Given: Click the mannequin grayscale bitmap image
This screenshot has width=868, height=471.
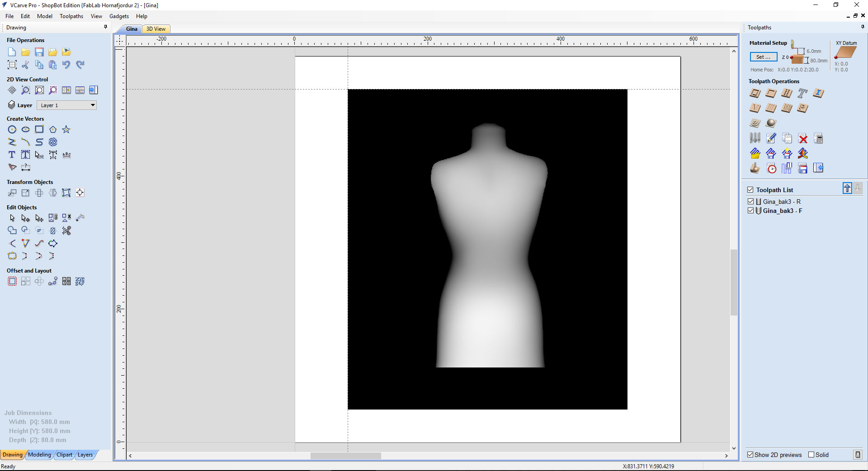Looking at the screenshot, I should [x=487, y=249].
